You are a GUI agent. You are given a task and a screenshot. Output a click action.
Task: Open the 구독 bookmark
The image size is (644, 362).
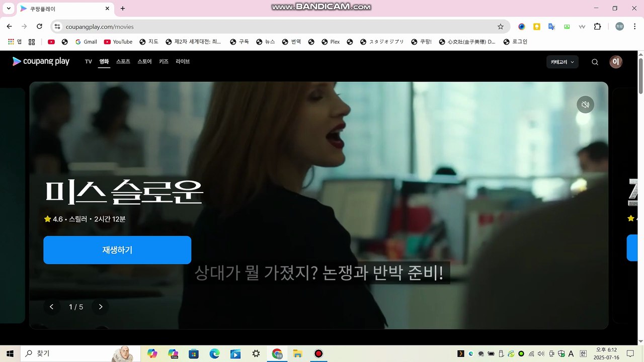(239, 42)
